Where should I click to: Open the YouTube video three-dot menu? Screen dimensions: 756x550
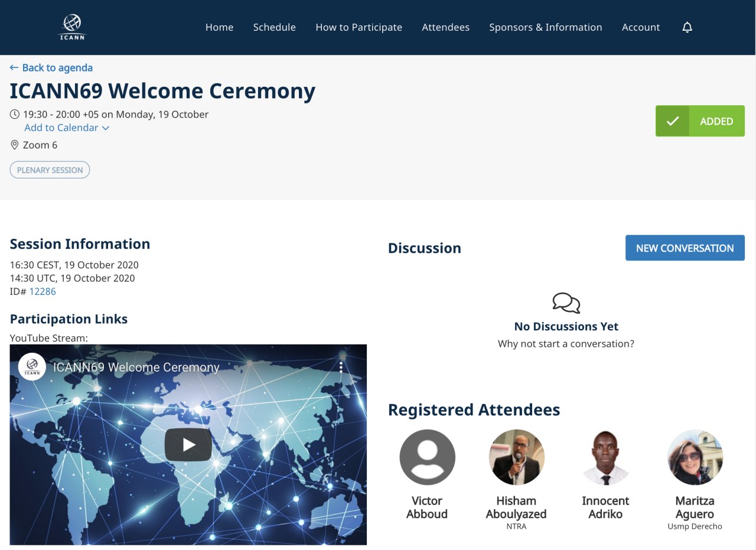tap(341, 367)
